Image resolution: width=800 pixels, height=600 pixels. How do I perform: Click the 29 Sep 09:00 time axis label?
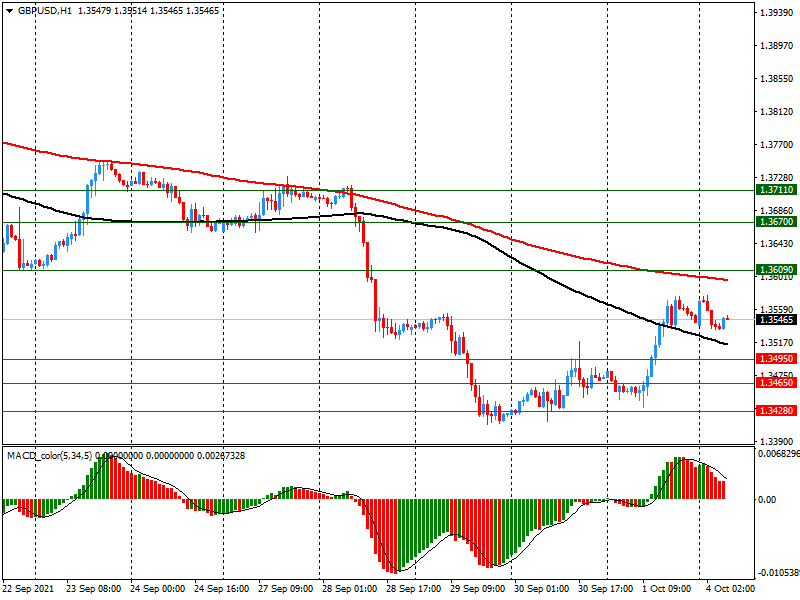tap(478, 589)
